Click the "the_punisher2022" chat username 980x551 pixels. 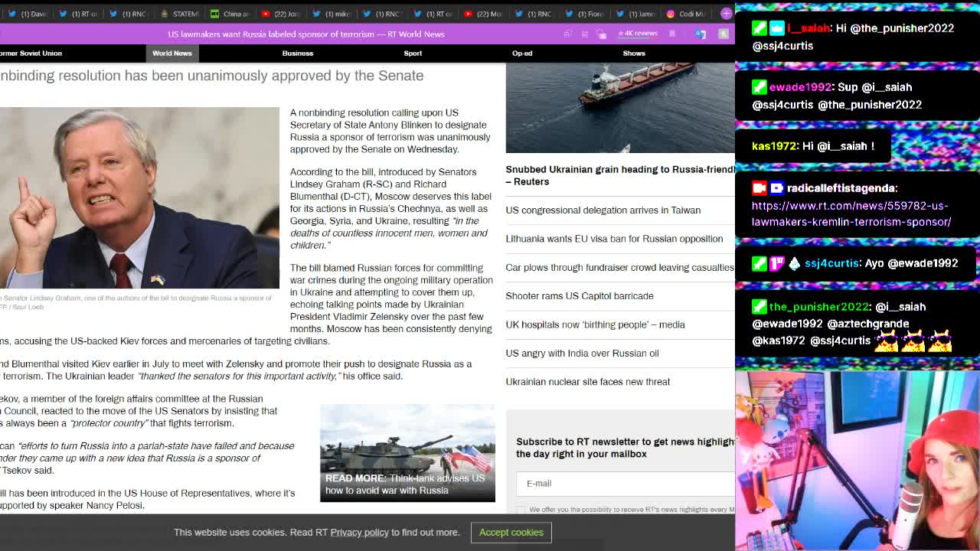818,307
